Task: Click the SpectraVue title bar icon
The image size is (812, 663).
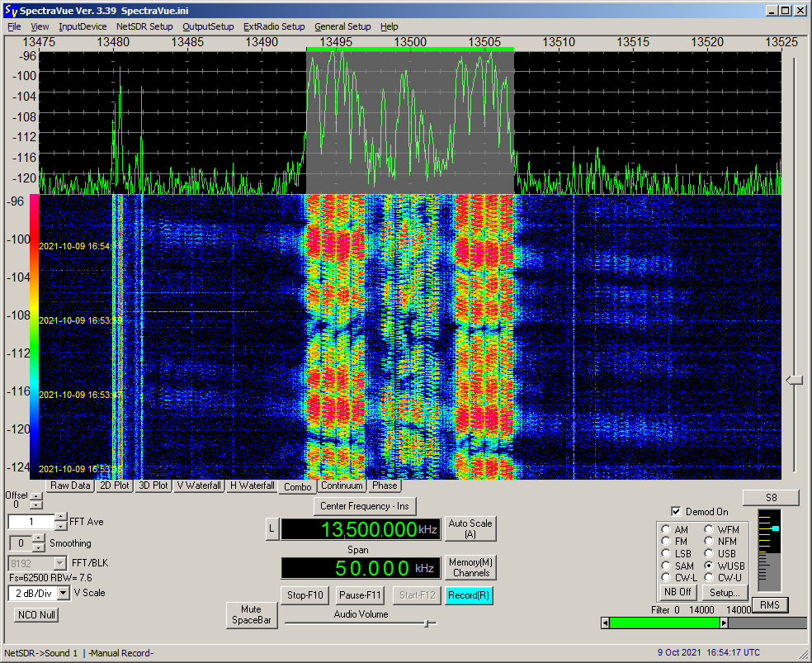Action: [x=11, y=11]
